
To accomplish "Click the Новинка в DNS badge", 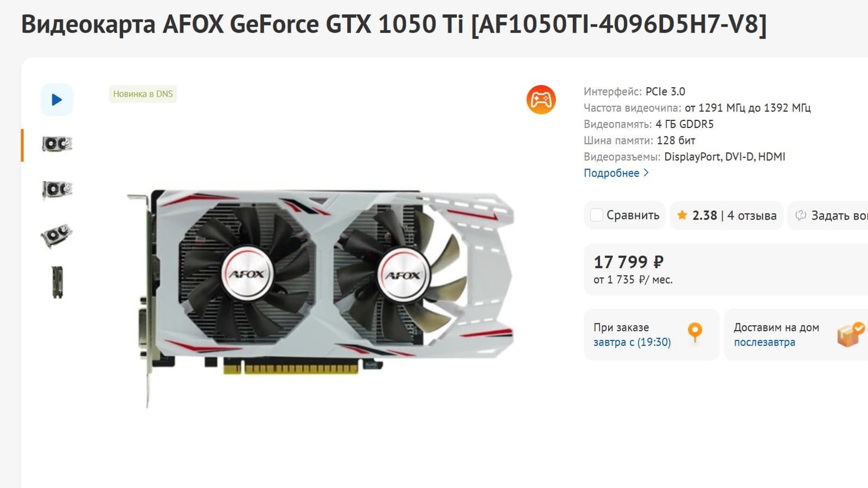I will [x=143, y=94].
